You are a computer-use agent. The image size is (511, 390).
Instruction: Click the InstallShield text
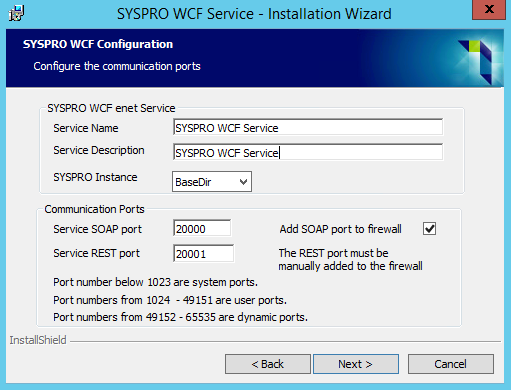(x=38, y=340)
